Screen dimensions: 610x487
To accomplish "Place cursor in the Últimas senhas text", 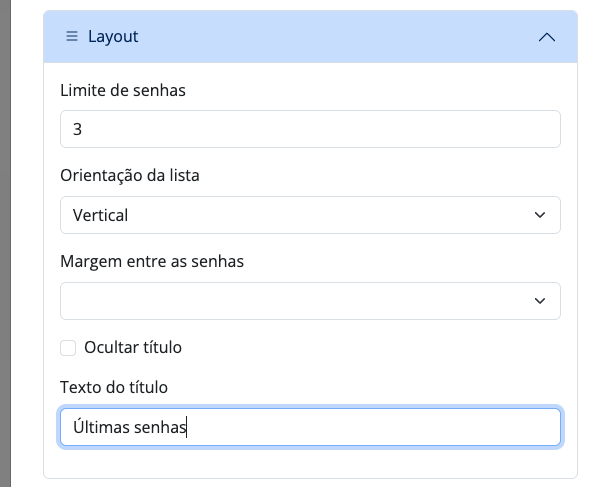I will pos(130,427).
